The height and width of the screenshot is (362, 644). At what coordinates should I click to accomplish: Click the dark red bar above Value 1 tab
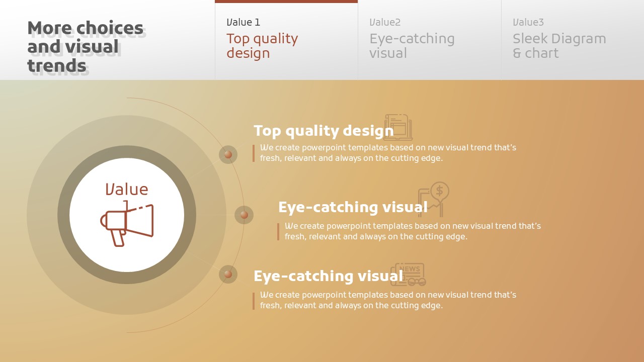286,2
